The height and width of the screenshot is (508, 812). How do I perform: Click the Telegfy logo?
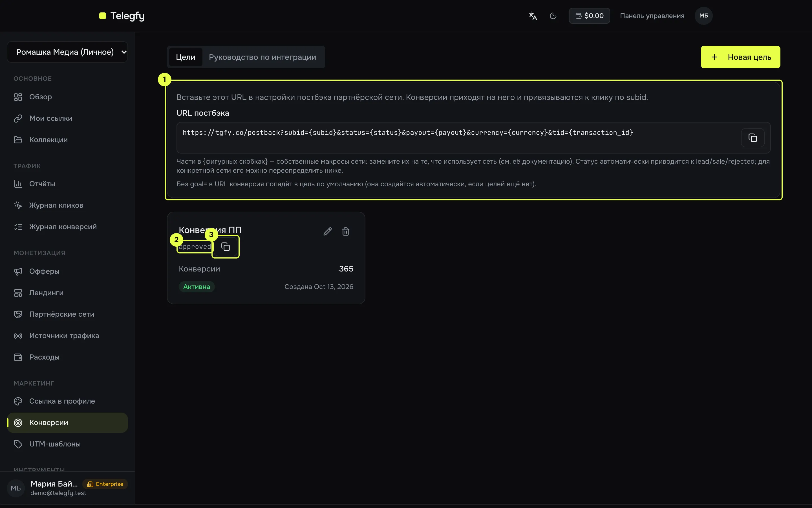(122, 16)
